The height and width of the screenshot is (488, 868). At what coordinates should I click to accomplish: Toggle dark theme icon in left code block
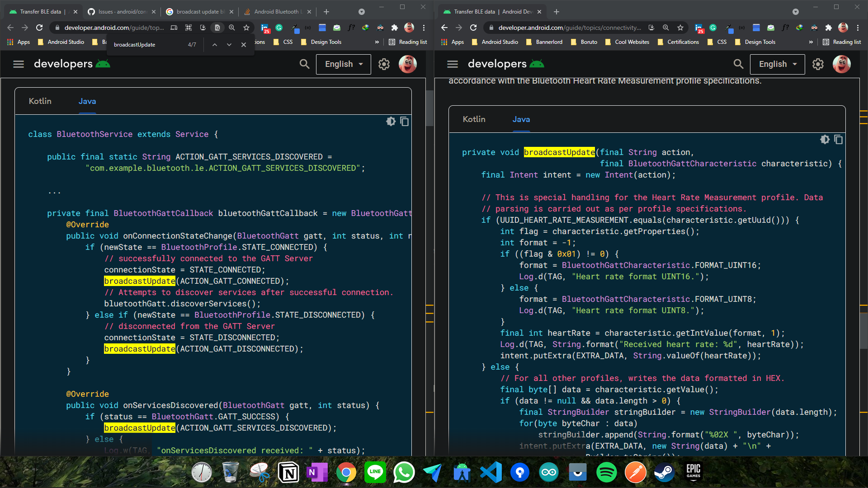coord(391,122)
